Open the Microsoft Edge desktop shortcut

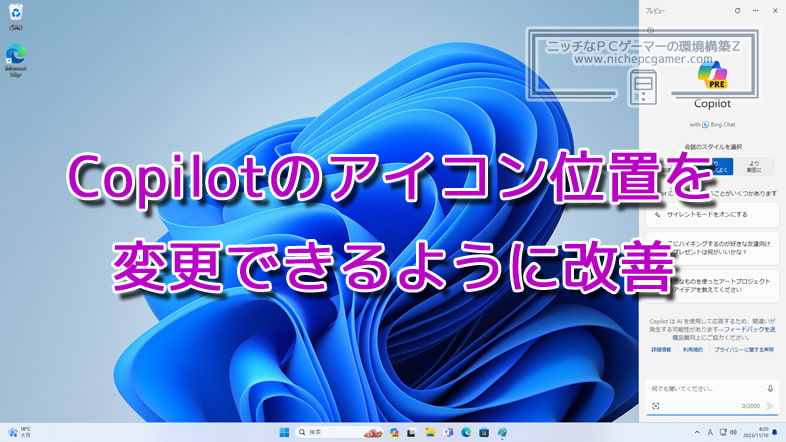[x=16, y=61]
